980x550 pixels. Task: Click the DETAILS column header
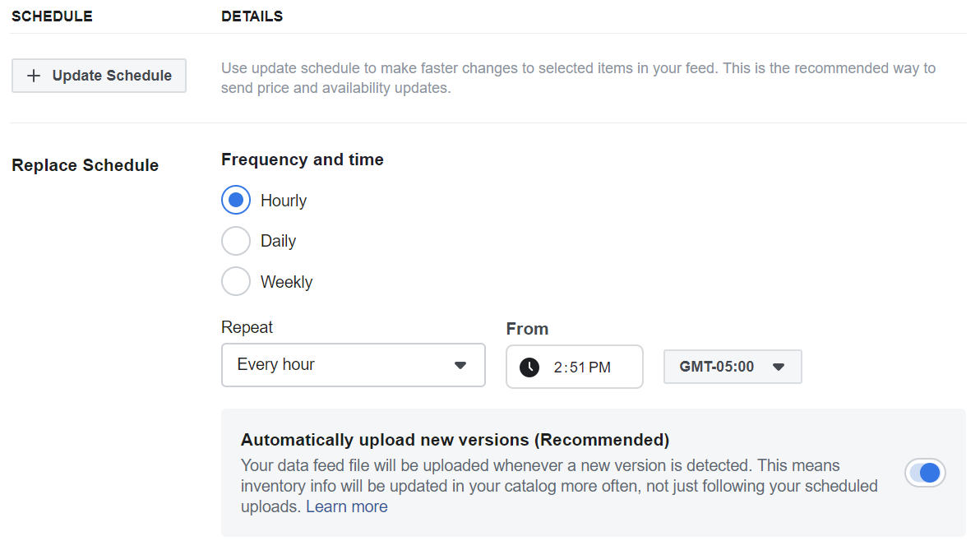252,16
